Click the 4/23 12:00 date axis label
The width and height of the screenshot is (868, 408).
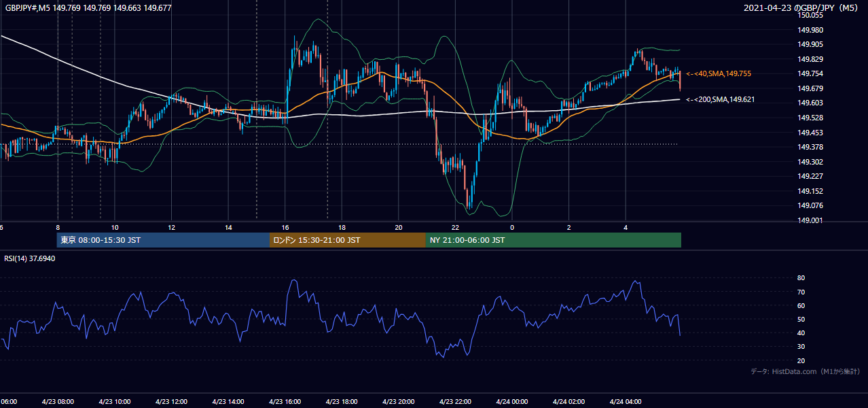pyautogui.click(x=171, y=401)
